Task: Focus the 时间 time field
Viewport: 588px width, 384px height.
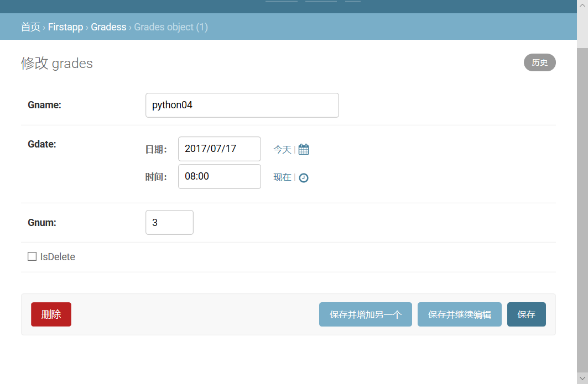Action: [x=220, y=176]
